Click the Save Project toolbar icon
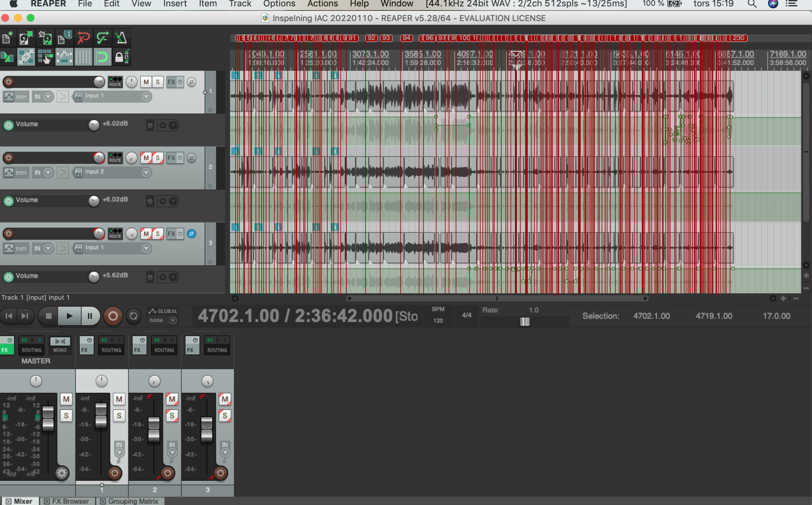Screen dimensions: 812x505 (45, 38)
